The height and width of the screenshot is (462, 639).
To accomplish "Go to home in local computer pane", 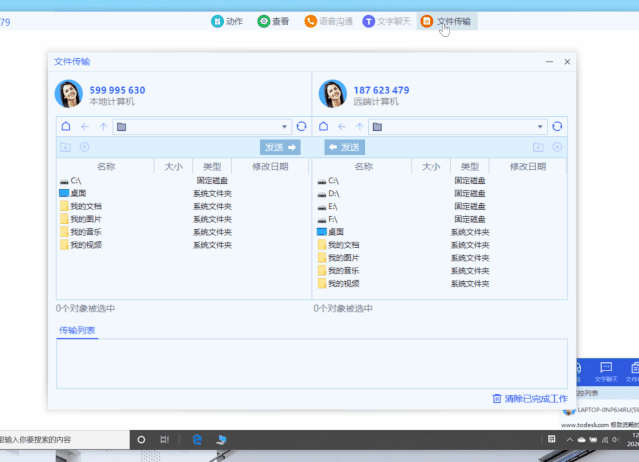I will pos(66,126).
